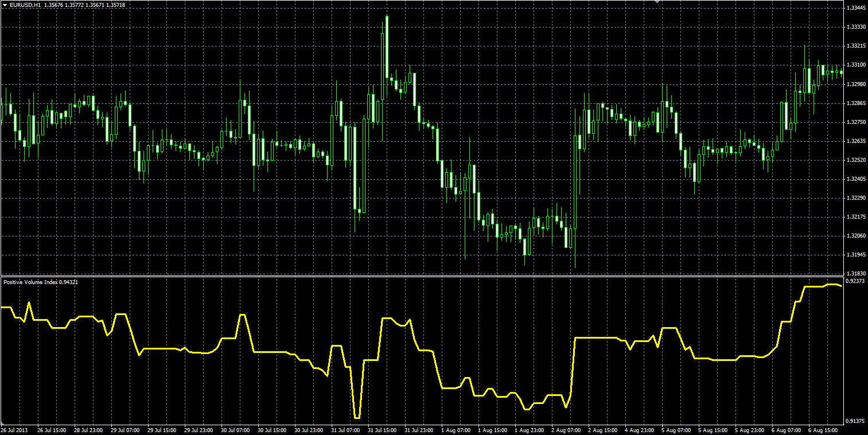The width and height of the screenshot is (868, 435).
Task: Click price level 1.33330 on the scale
Action: (x=856, y=27)
